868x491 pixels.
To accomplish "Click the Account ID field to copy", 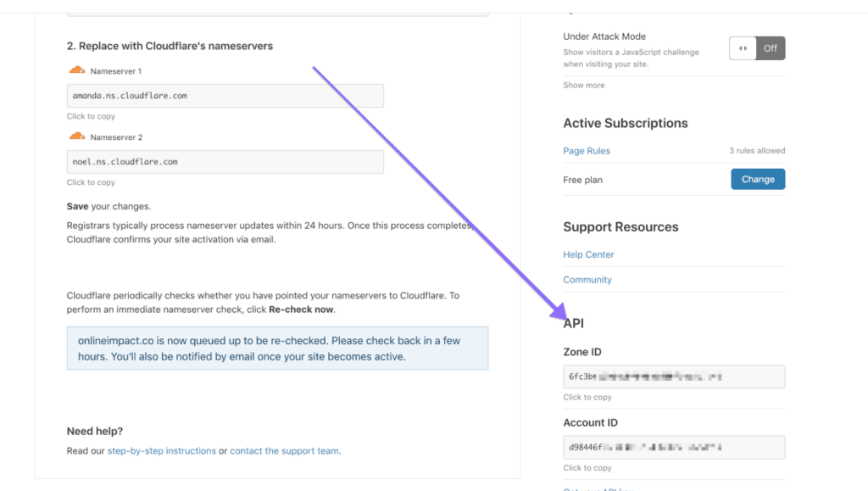I will click(674, 447).
